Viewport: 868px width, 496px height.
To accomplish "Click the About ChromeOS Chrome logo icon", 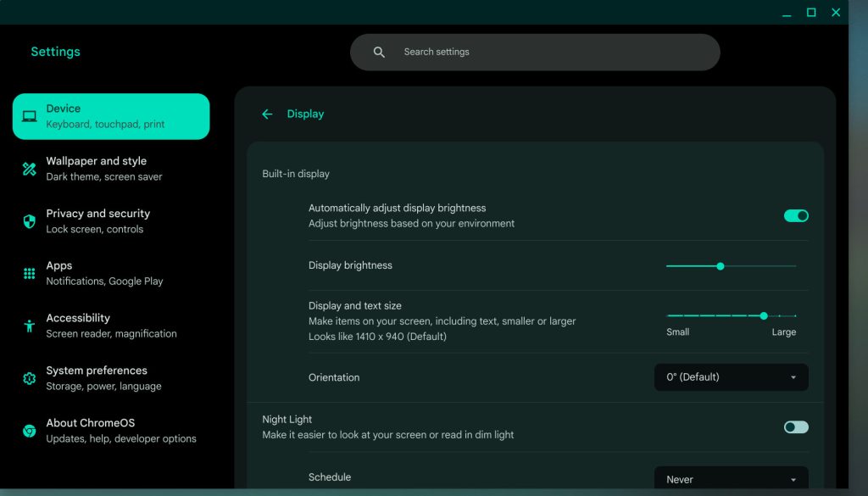I will click(x=30, y=431).
